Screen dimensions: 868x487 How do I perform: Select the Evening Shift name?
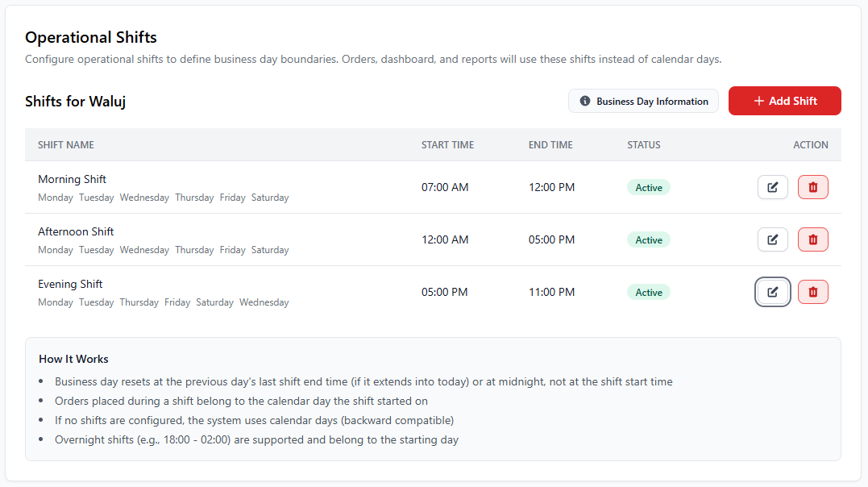[70, 284]
